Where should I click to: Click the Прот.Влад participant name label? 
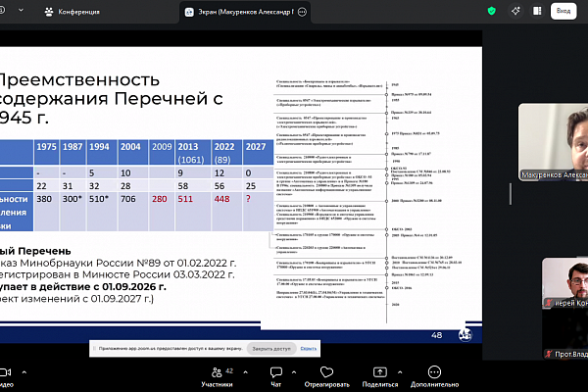571,354
